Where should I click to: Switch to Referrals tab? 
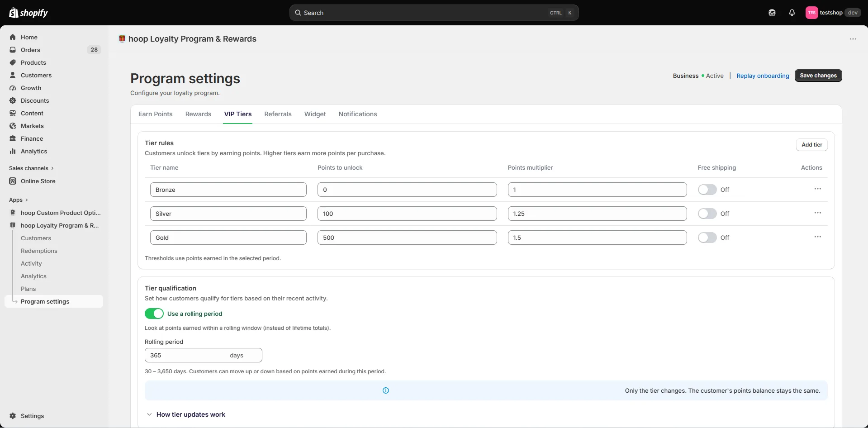(x=278, y=114)
